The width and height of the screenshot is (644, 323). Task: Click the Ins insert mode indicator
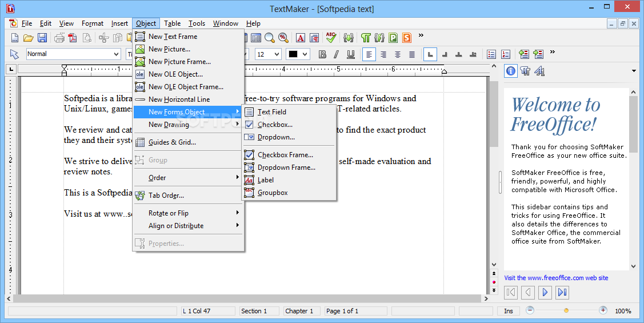(x=509, y=311)
